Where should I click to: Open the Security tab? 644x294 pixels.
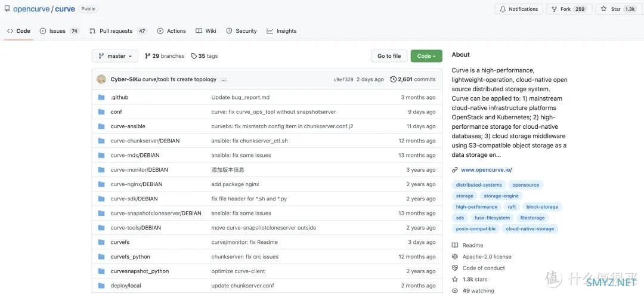(x=241, y=31)
